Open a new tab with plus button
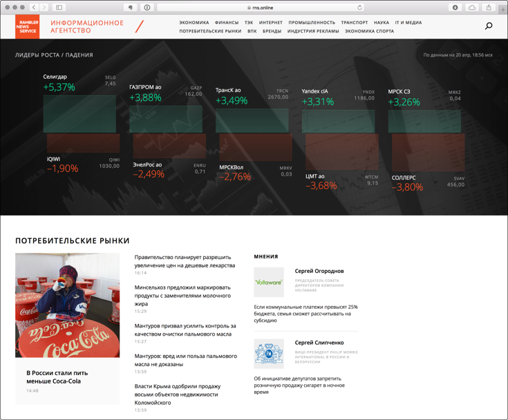Screen dimensions: 508x420 point(503,10)
